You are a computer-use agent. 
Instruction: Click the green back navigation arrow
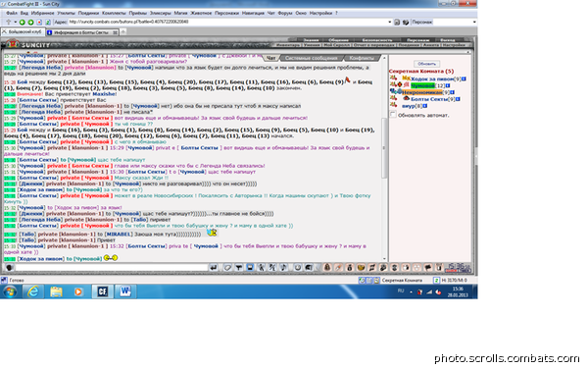pyautogui.click(x=23, y=23)
